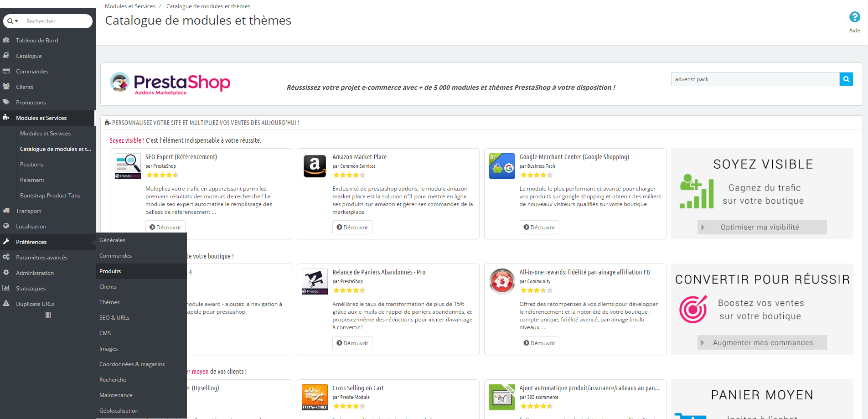The width and height of the screenshot is (868, 419).
Task: Open Modules et Services breadcrumb link
Action: pos(130,6)
